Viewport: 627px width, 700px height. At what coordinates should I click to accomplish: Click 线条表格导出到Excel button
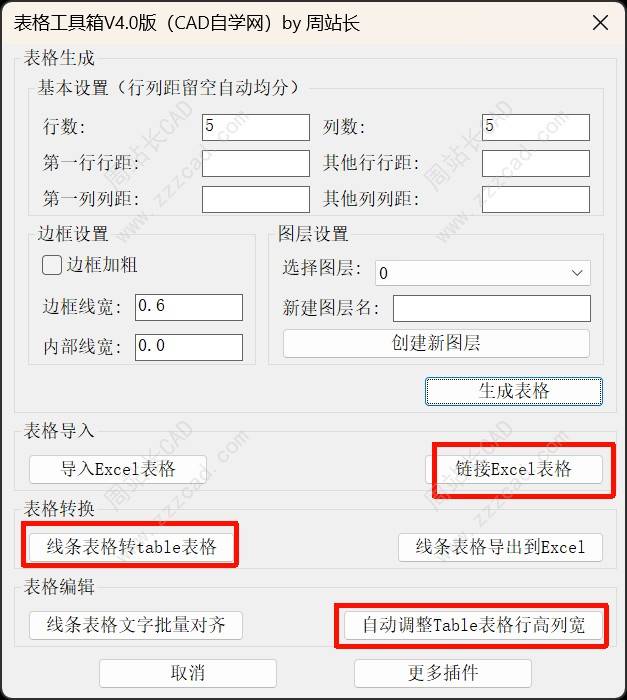click(x=500, y=547)
